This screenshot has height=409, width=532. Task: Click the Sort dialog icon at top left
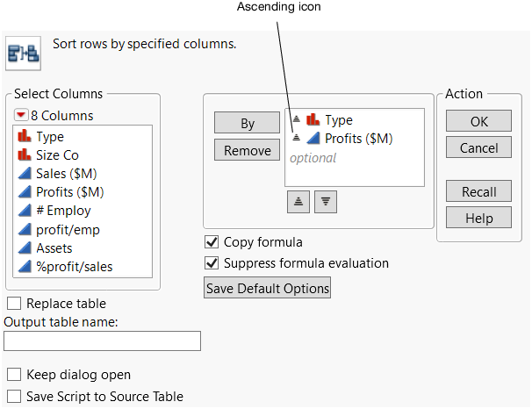pos(24,52)
